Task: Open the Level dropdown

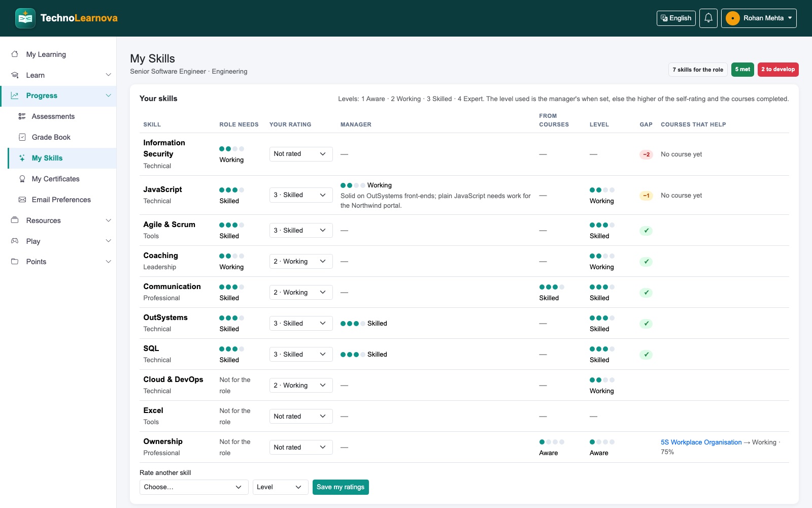Action: (x=281, y=487)
